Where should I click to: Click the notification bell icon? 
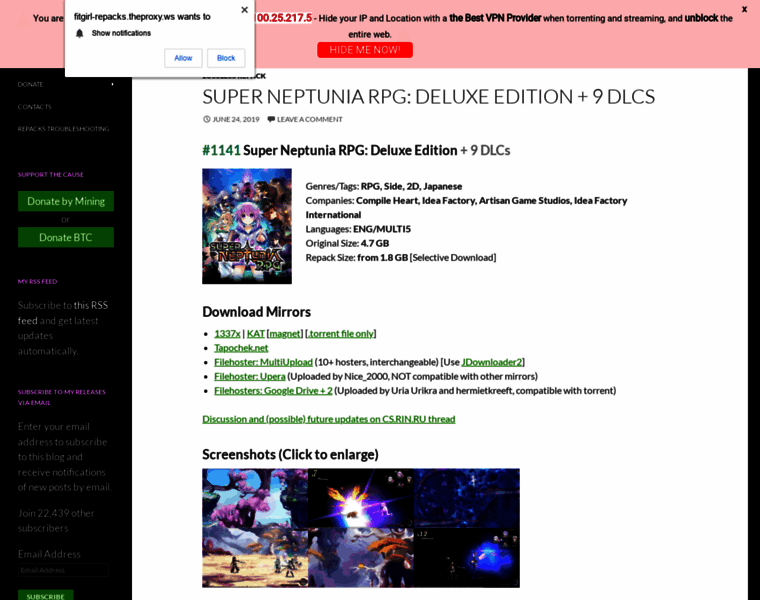pyautogui.click(x=80, y=33)
